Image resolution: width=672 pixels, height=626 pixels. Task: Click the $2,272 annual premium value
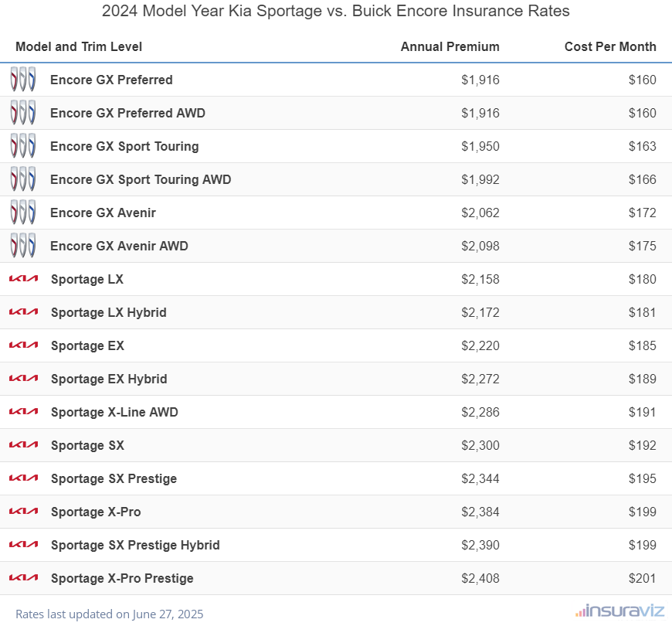coord(480,379)
